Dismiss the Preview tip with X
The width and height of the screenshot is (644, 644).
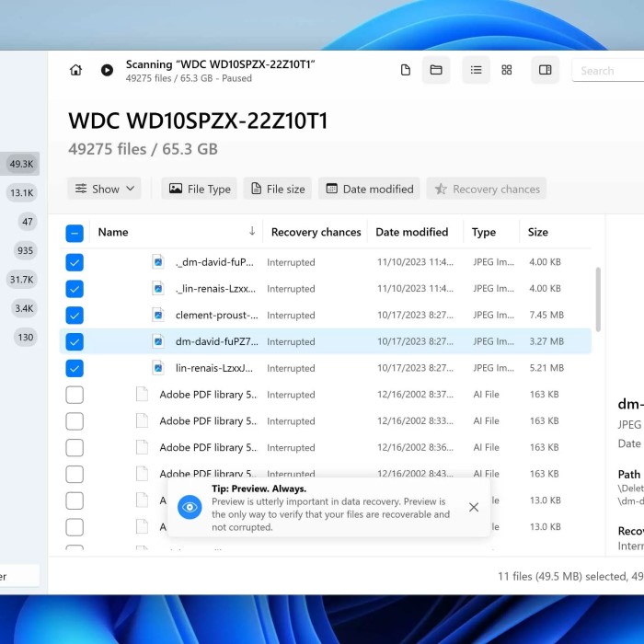(474, 507)
